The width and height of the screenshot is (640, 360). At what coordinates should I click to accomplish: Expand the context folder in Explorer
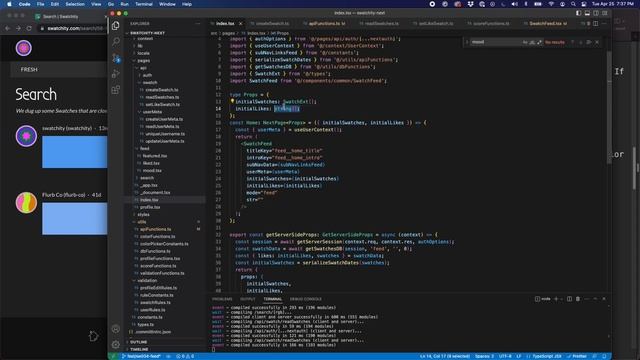[145, 38]
